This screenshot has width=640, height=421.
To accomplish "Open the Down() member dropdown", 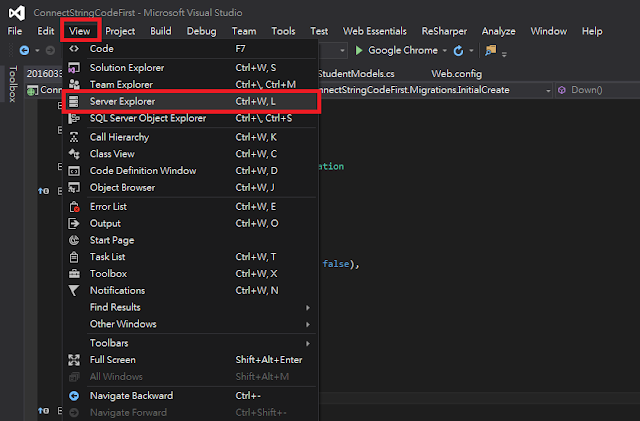I will pyautogui.click(x=598, y=90).
